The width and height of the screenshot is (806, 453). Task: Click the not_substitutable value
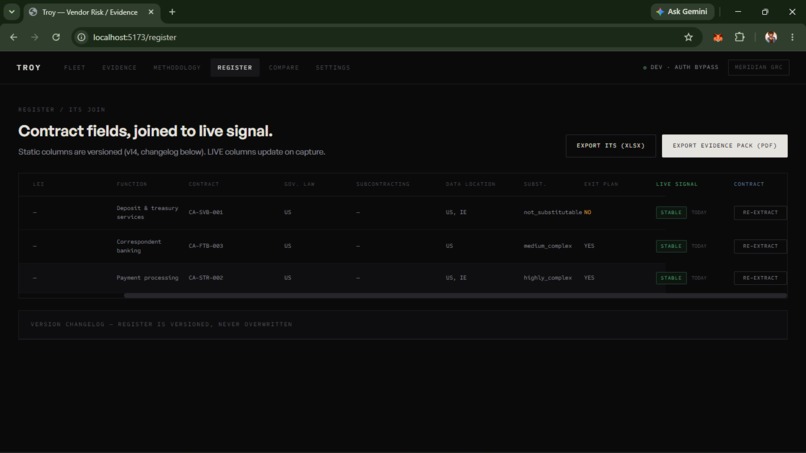click(x=553, y=212)
